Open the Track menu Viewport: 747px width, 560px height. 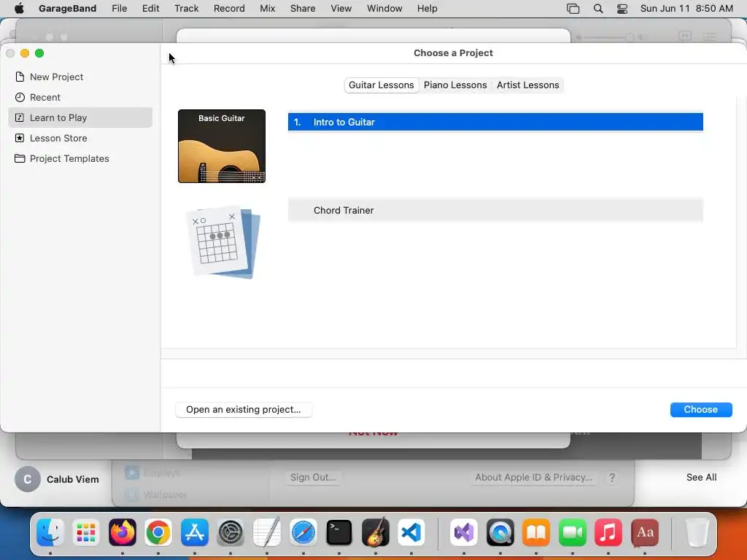click(x=186, y=9)
